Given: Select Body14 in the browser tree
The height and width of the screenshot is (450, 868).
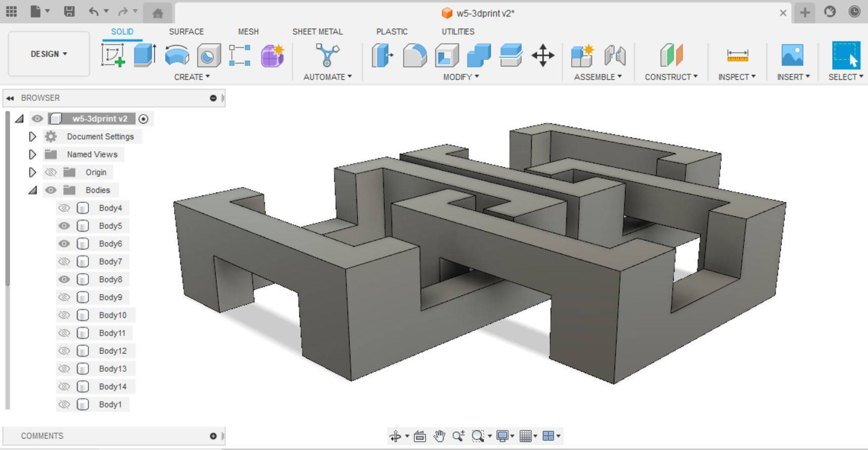Looking at the screenshot, I should [113, 386].
